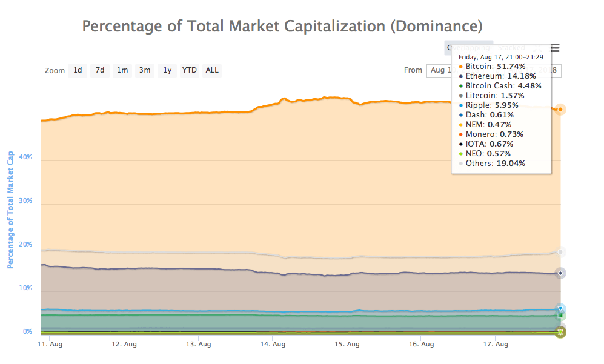
Task: Click the Others gray circle data marker
Action: tap(561, 252)
